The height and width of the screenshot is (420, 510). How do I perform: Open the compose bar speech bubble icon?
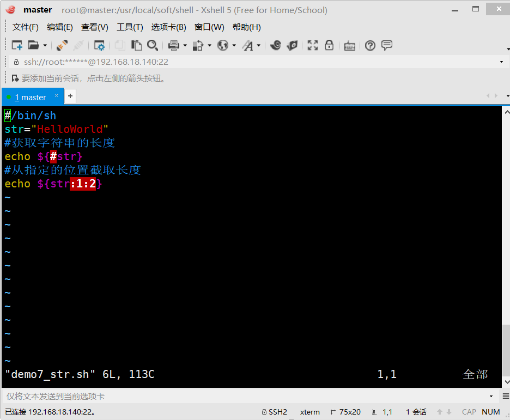pyautogui.click(x=387, y=45)
